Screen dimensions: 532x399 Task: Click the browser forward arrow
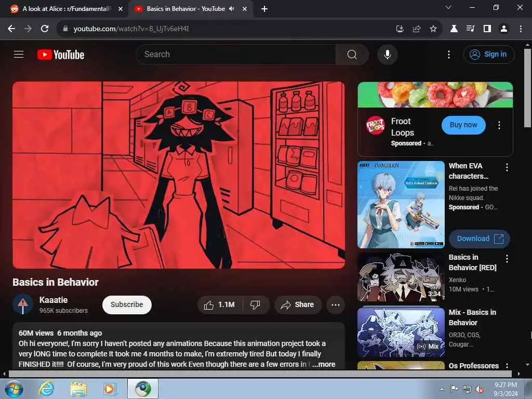[28, 29]
